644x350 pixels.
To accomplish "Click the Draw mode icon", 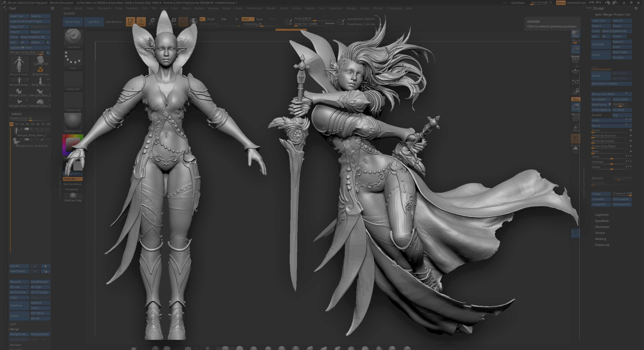I will coord(141,22).
